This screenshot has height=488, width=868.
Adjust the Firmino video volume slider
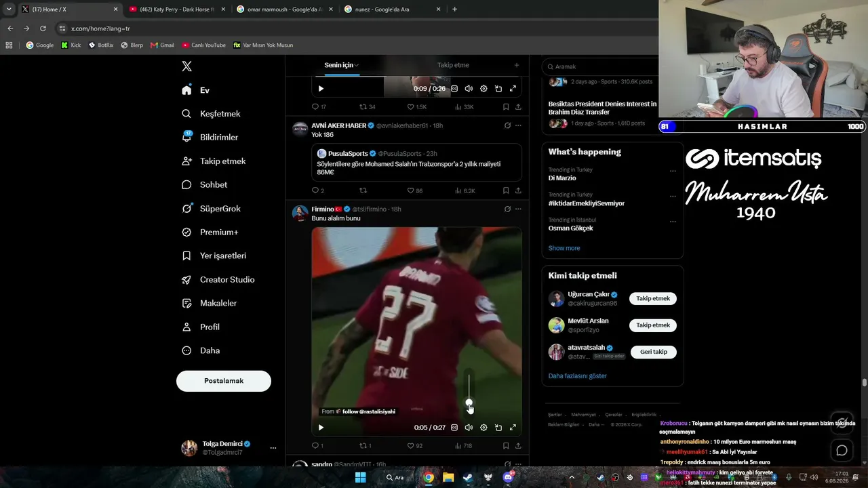pyautogui.click(x=469, y=389)
